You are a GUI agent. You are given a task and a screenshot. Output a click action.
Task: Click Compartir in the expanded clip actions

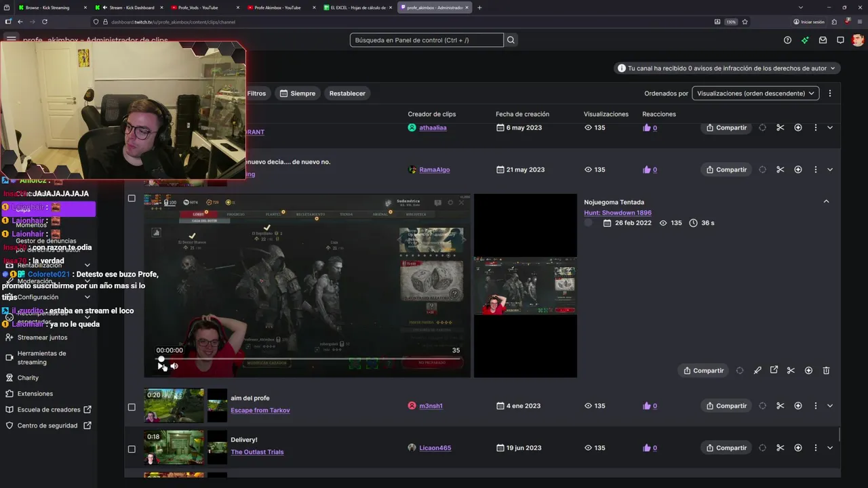tap(703, 370)
